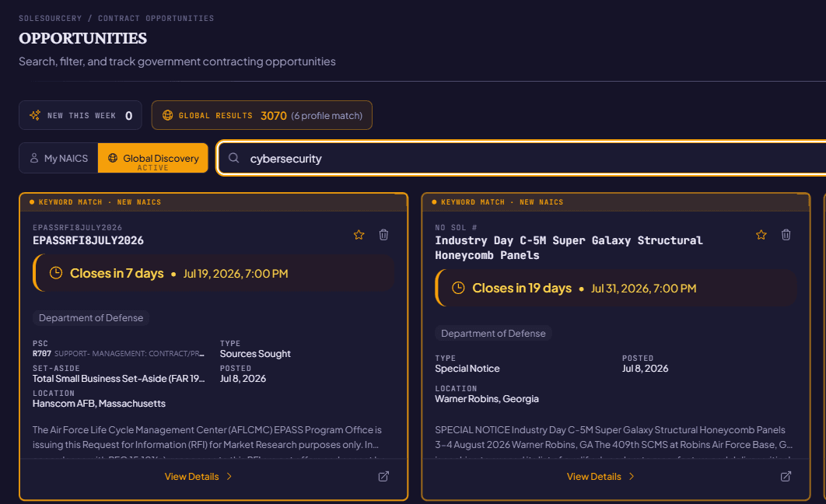The image size is (826, 504).
Task: Click Keyword Match banner on Industry Day card
Action: point(616,202)
